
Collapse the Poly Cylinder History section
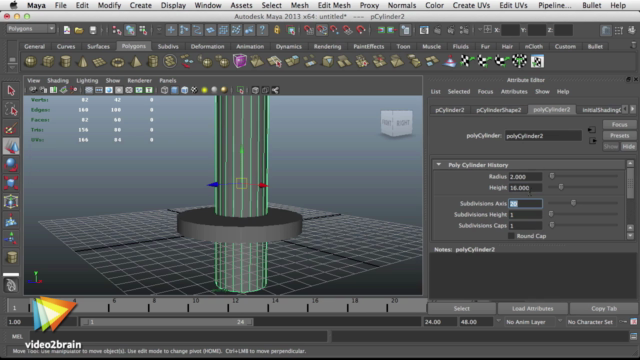coord(439,164)
